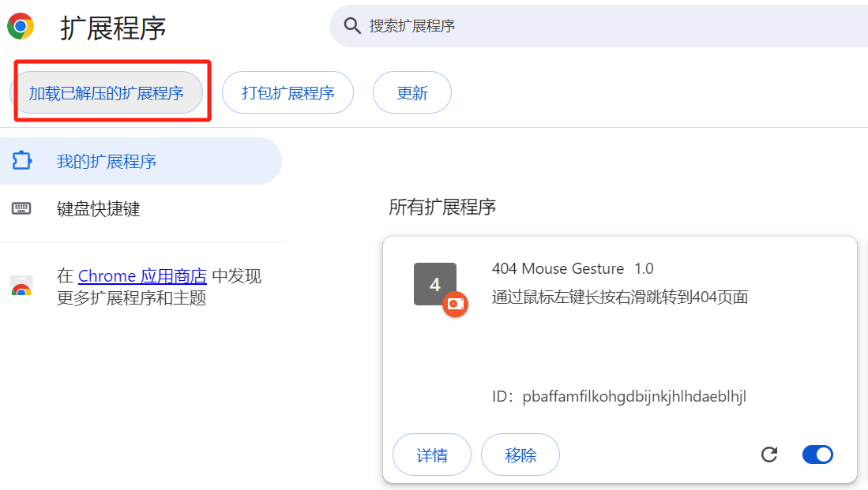
Task: Click the puzzle piece extensions icon
Action: [21, 160]
